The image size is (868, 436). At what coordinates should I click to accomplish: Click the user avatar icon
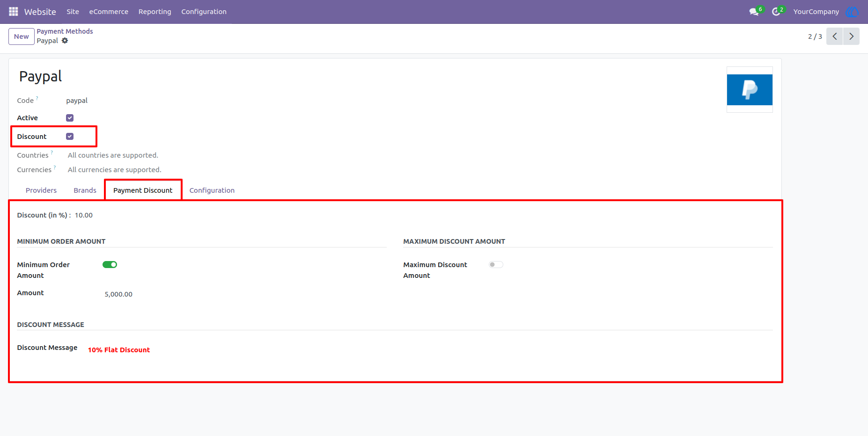tap(852, 12)
